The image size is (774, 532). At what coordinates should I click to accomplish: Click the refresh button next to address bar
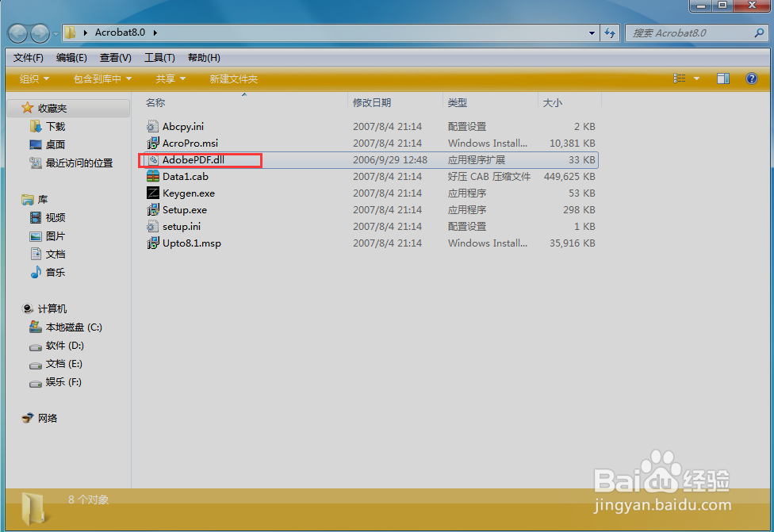(x=610, y=33)
